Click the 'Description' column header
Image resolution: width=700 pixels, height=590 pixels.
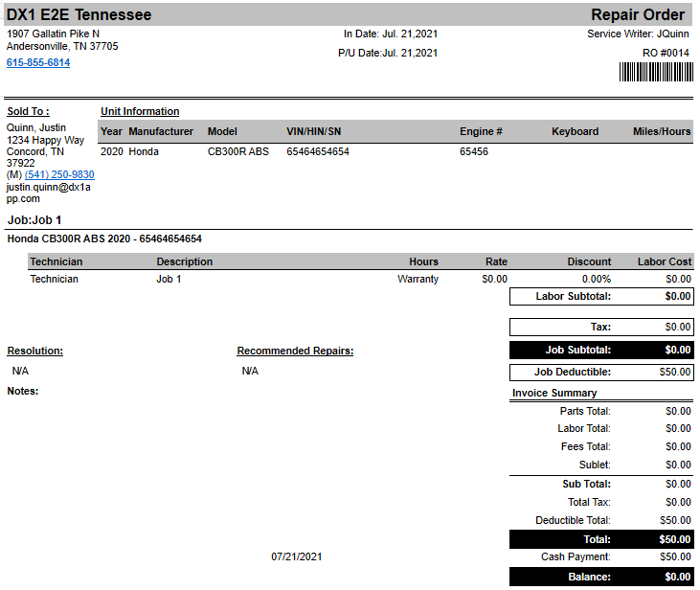[185, 261]
